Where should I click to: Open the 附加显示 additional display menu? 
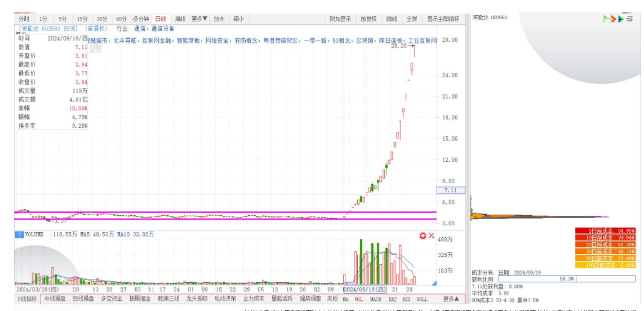340,19
